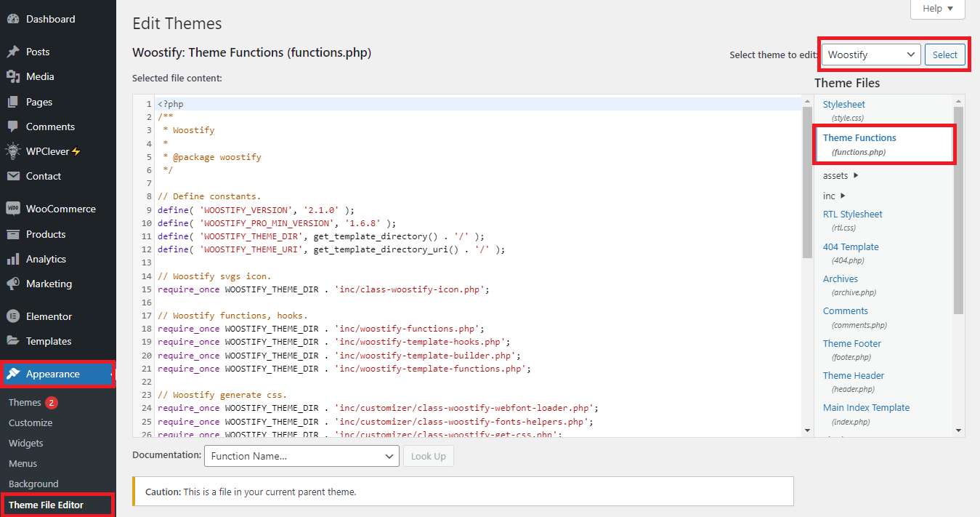Viewport: 980px width, 517px height.
Task: Click the WooCommerce logo icon
Action: click(13, 209)
